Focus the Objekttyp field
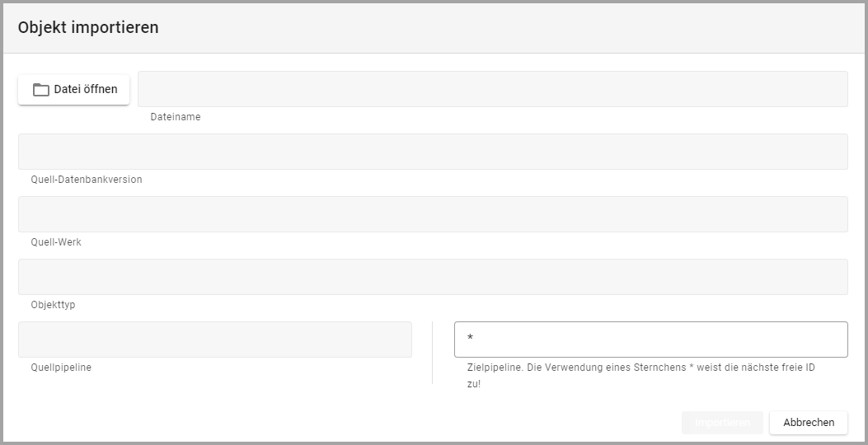 [x=433, y=277]
